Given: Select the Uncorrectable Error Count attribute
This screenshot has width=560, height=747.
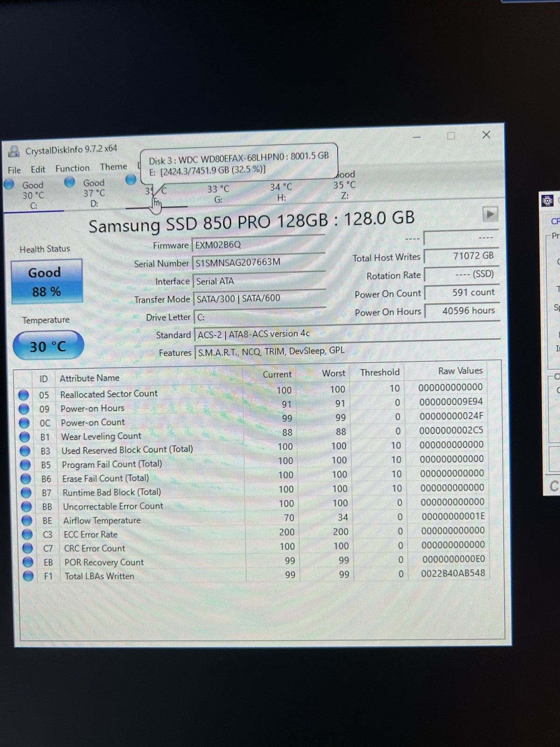Looking at the screenshot, I should [113, 506].
